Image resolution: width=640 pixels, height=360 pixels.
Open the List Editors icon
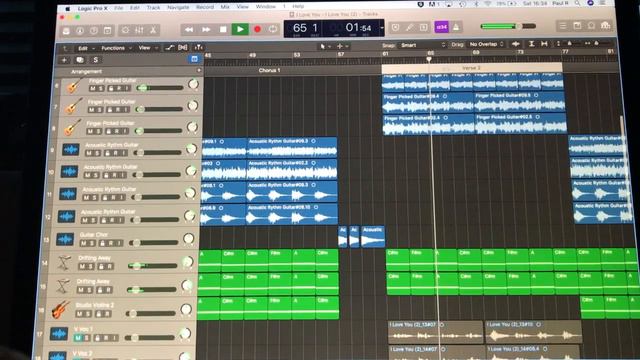click(563, 26)
